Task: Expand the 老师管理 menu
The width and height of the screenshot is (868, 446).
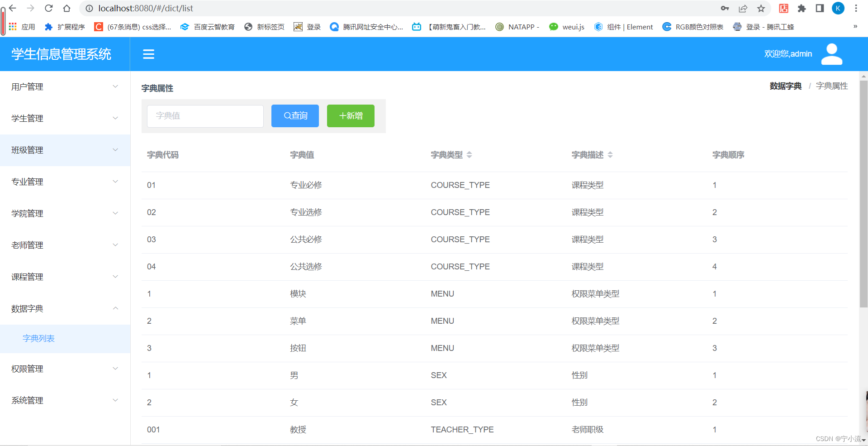Action: [x=65, y=245]
